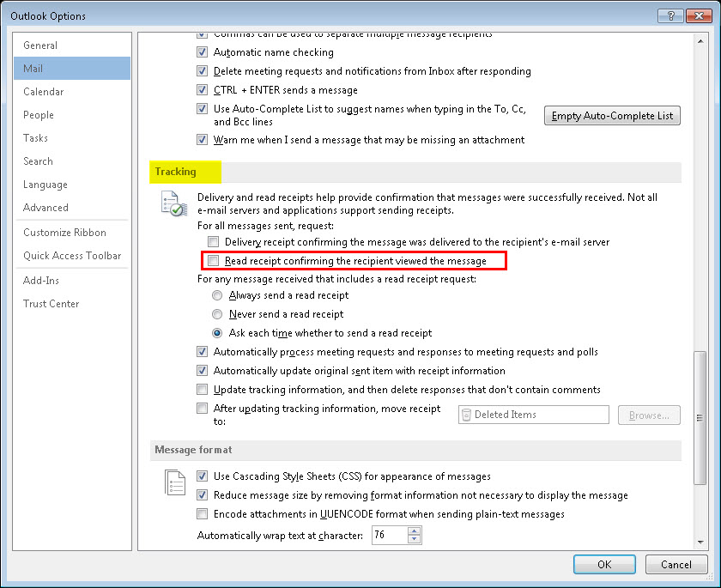Click the Browse button for receipt folder
721x588 pixels.
coord(649,415)
